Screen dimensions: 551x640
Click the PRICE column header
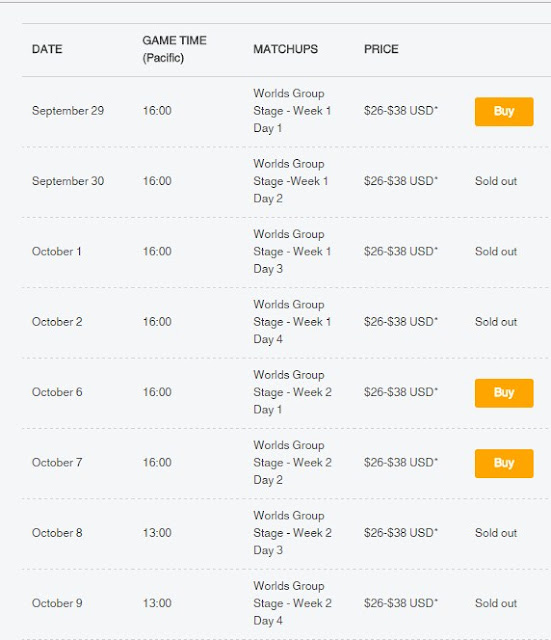pos(381,49)
